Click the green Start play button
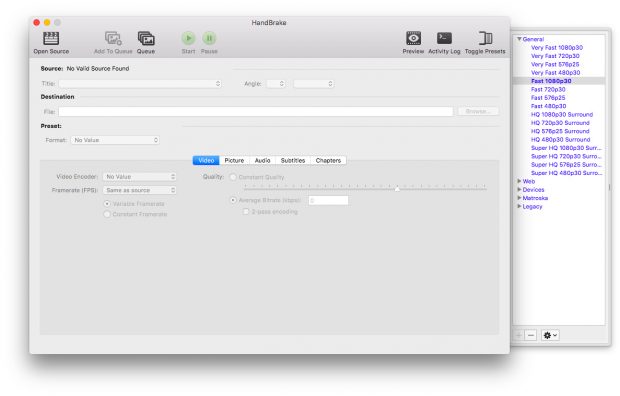This screenshot has height=396, width=620. (x=189, y=38)
